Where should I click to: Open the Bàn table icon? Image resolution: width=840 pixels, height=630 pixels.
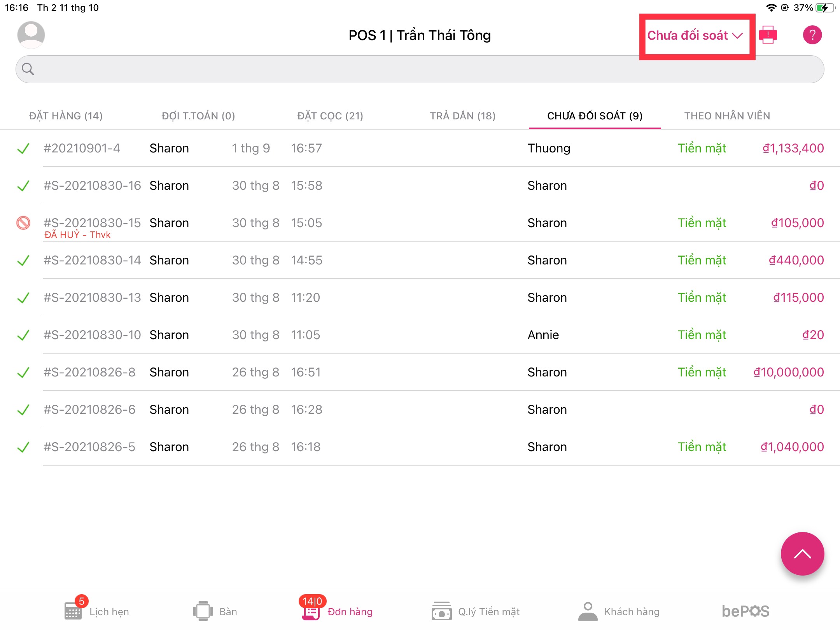203,611
